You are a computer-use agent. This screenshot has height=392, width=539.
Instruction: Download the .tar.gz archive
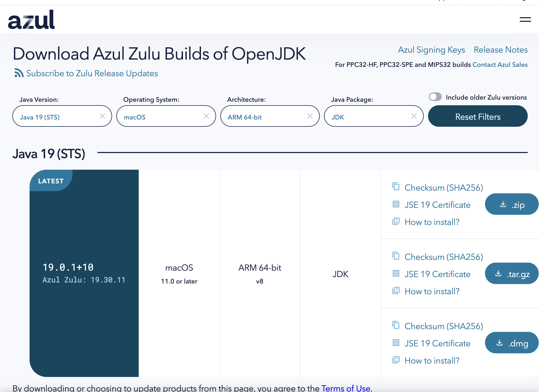(512, 274)
